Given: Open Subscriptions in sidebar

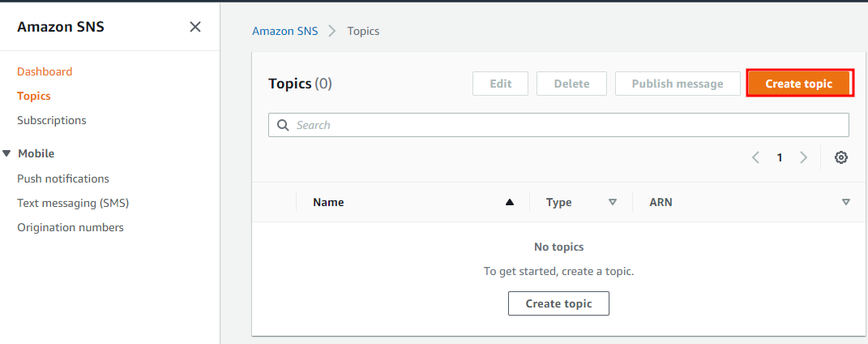Looking at the screenshot, I should click(52, 120).
